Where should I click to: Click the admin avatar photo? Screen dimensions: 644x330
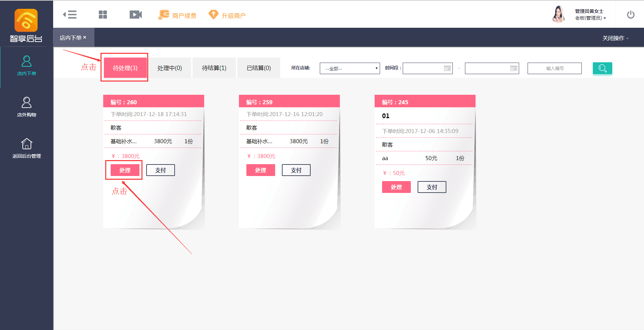[559, 14]
